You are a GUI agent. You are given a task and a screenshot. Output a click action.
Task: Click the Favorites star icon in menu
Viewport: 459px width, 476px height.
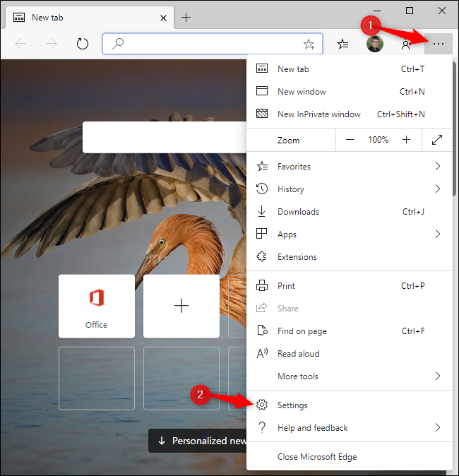[262, 167]
